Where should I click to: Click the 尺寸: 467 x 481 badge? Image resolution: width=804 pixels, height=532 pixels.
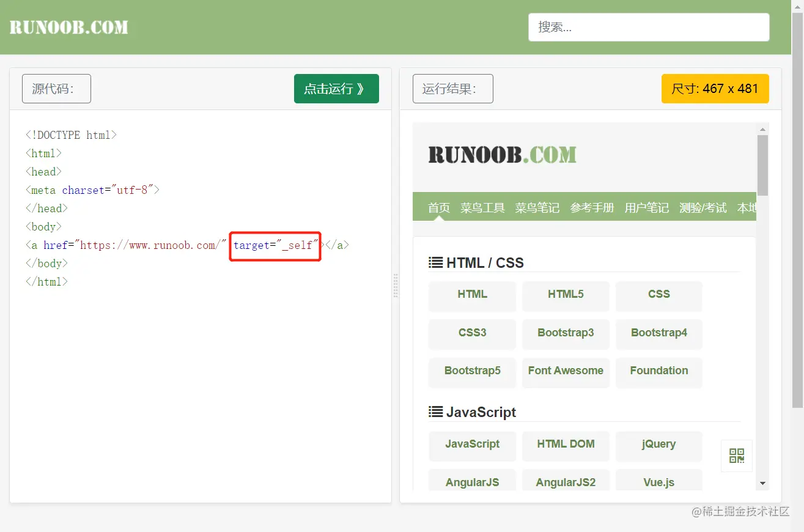715,89
